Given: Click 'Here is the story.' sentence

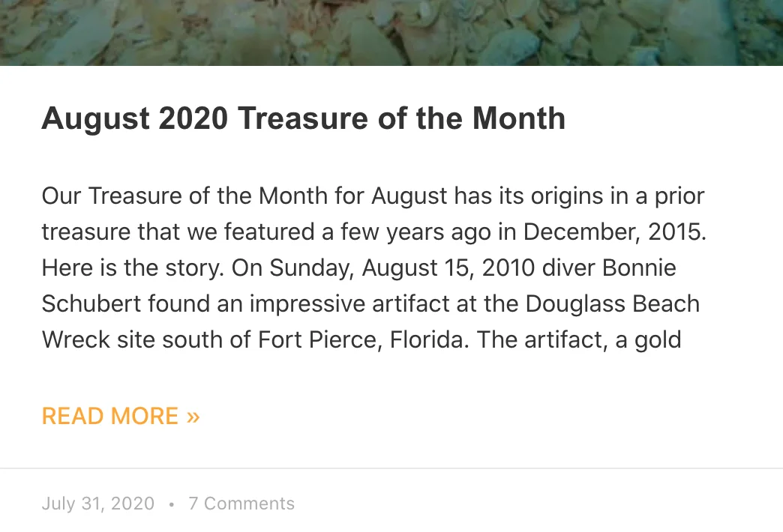Looking at the screenshot, I should (133, 268).
